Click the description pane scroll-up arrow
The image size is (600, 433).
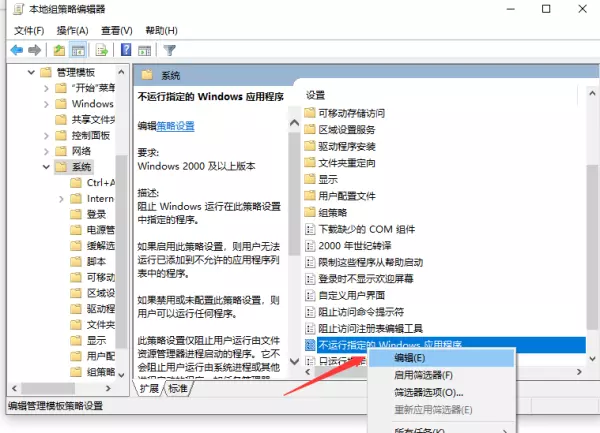point(294,123)
